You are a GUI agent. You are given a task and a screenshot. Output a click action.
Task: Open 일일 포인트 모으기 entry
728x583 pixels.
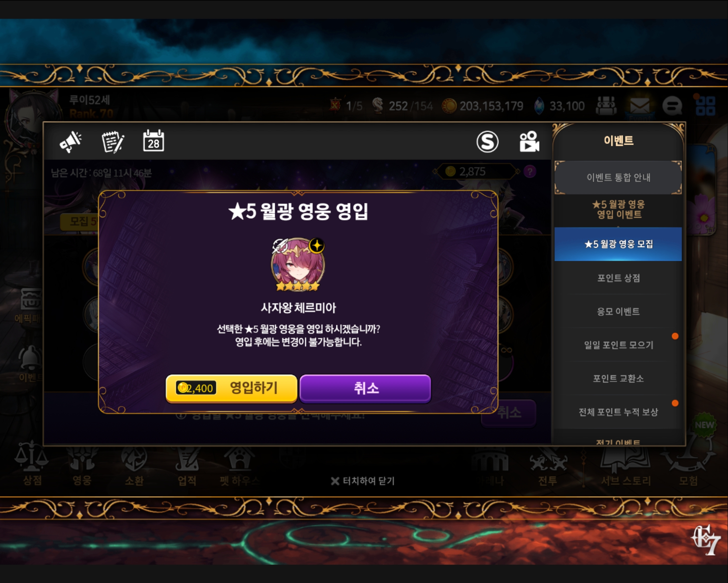(618, 345)
